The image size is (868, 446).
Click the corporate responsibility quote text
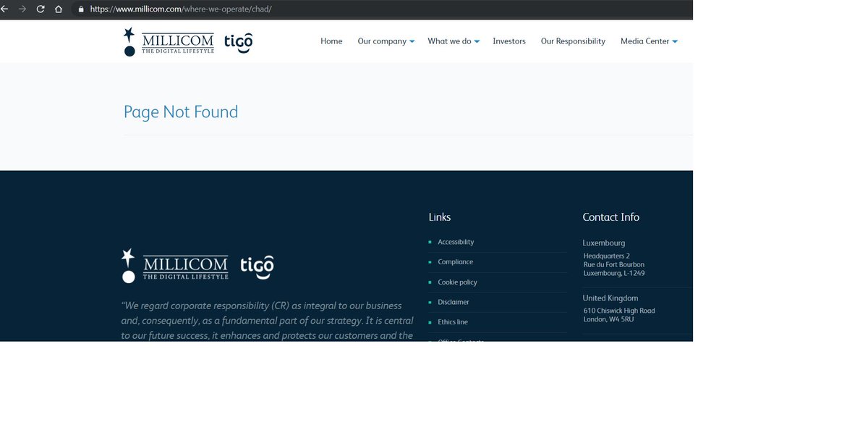pyautogui.click(x=268, y=320)
